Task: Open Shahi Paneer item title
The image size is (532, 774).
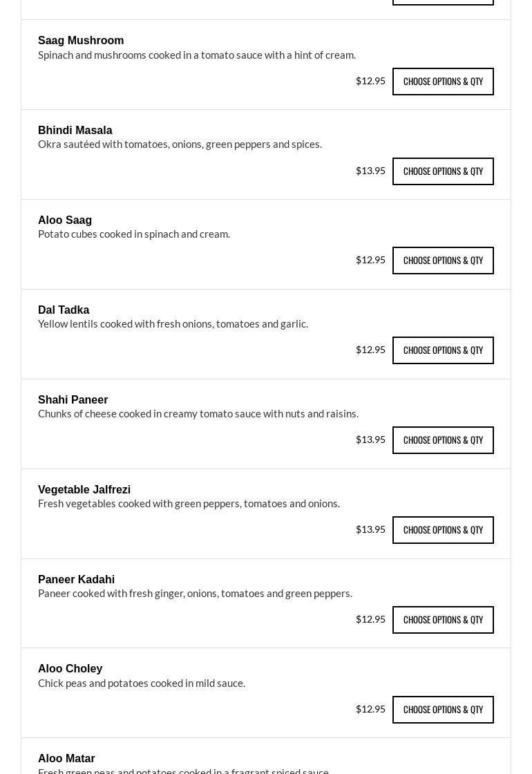Action: click(x=73, y=400)
